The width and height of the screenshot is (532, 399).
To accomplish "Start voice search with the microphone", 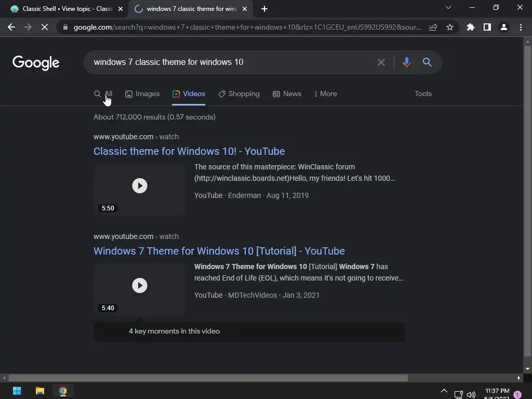I will coord(406,62).
